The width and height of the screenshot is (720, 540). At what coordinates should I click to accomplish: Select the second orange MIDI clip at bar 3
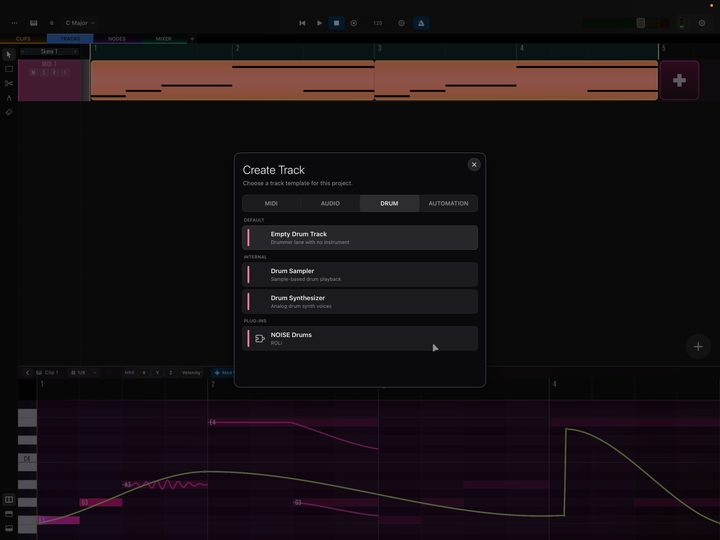pos(517,80)
